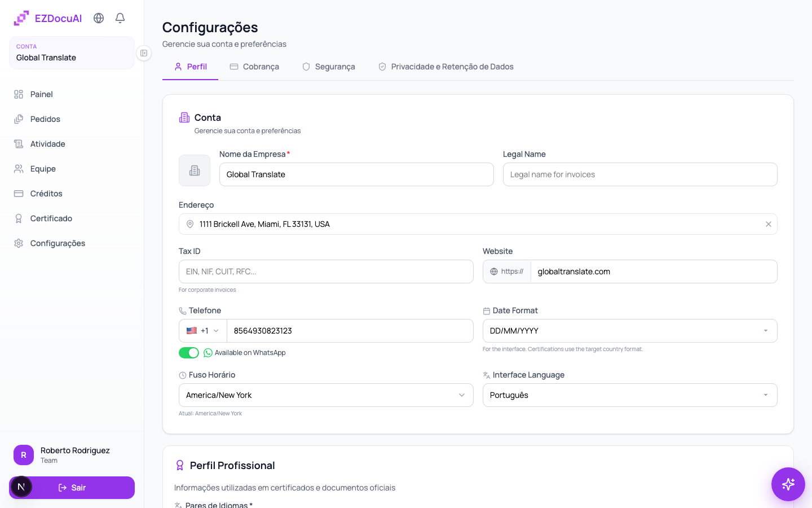This screenshot has width=812, height=508.
Task: Switch to the Segurança tab
Action: coord(329,67)
